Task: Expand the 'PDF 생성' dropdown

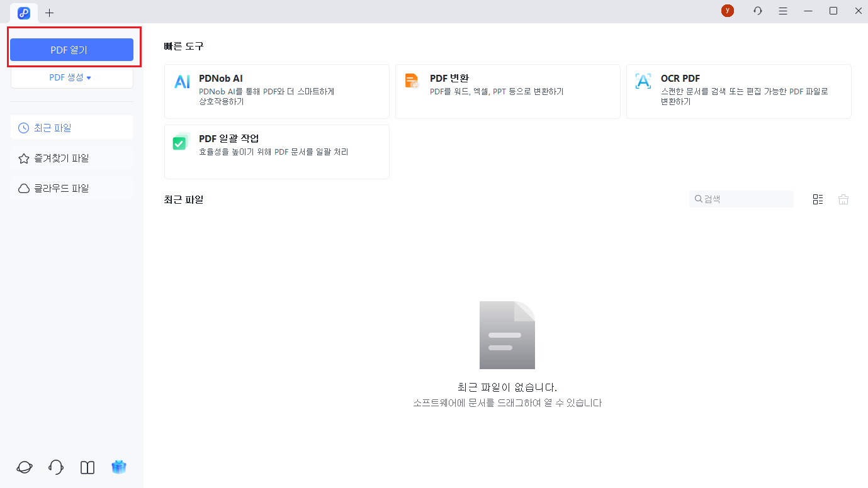Action: tap(72, 77)
